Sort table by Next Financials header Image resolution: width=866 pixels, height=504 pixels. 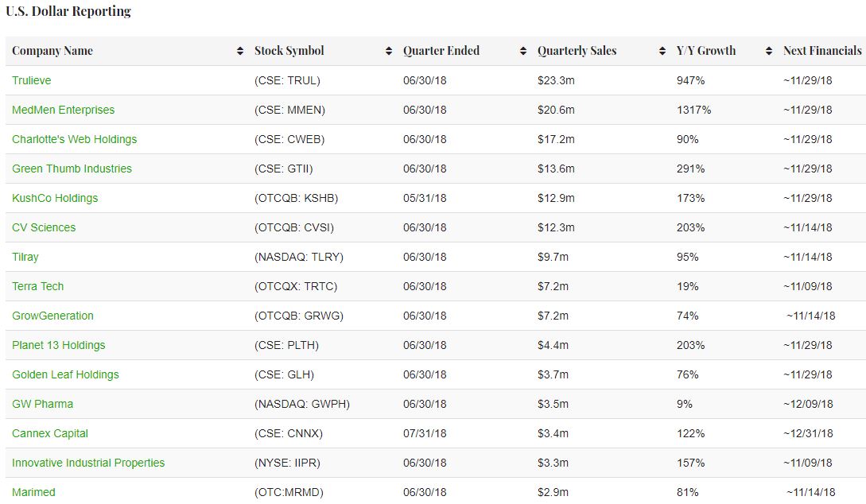(821, 51)
